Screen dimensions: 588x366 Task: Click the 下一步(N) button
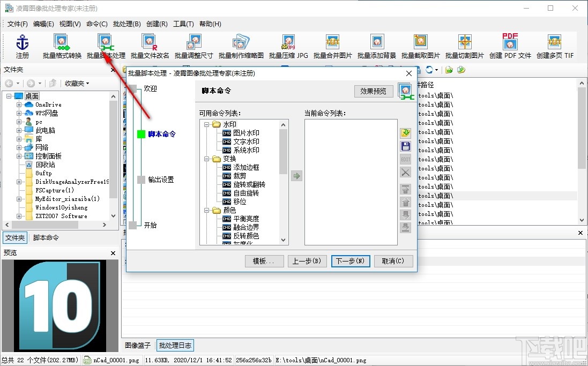tap(351, 261)
